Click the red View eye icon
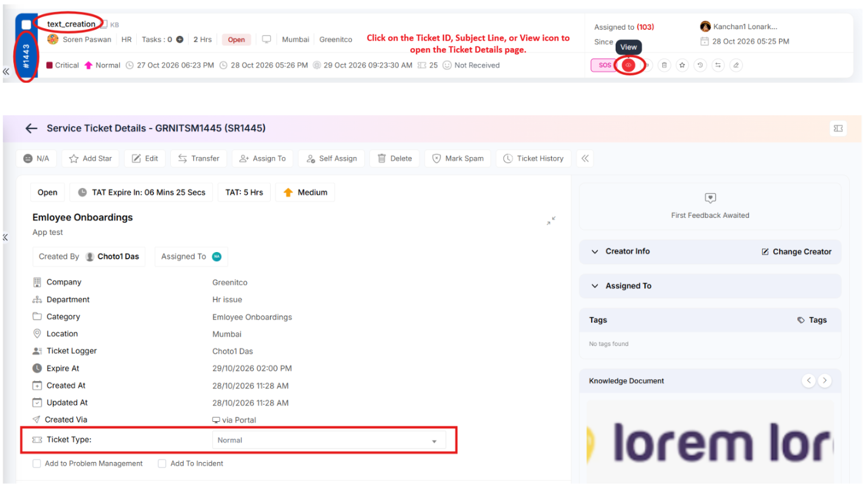This screenshot has width=868, height=487. (x=629, y=65)
